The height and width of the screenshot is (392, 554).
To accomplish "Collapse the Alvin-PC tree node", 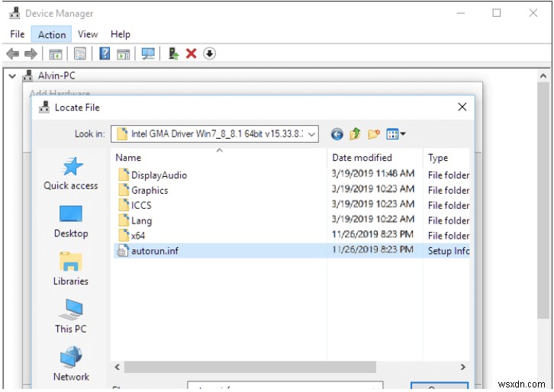I will coord(12,76).
